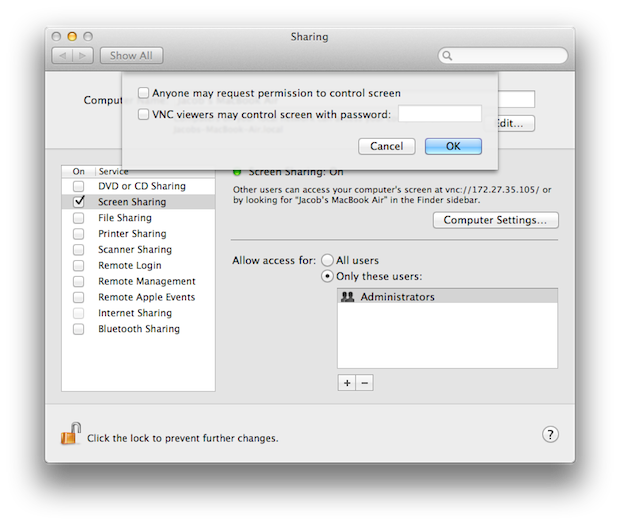Viewport: 620px width, 525px height.
Task: Remove user with the minus button
Action: 365,383
